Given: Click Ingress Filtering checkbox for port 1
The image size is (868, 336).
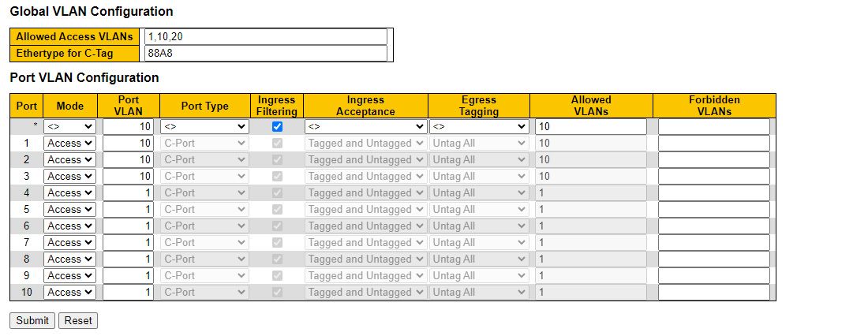Looking at the screenshot, I should tap(276, 143).
